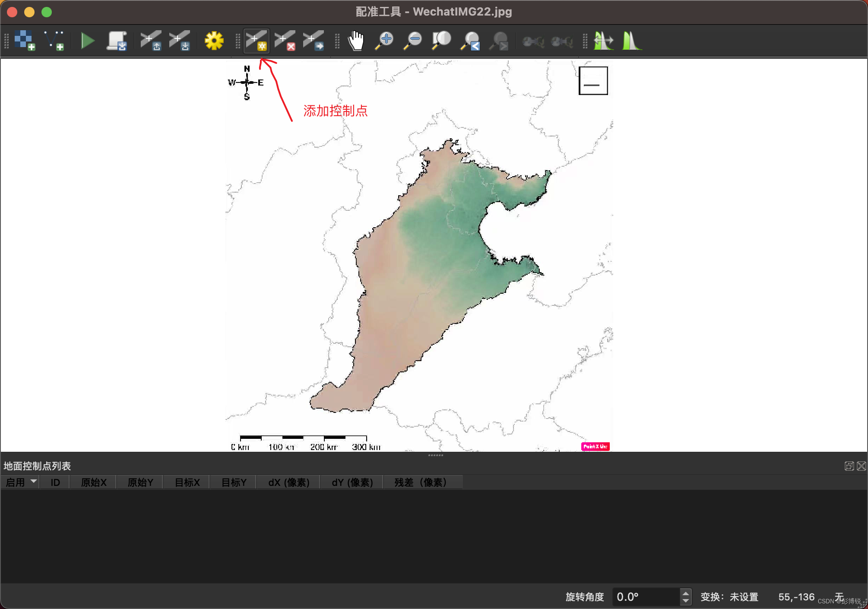Select the Move GCP Point tool
This screenshot has height=609, width=868.
coord(314,41)
